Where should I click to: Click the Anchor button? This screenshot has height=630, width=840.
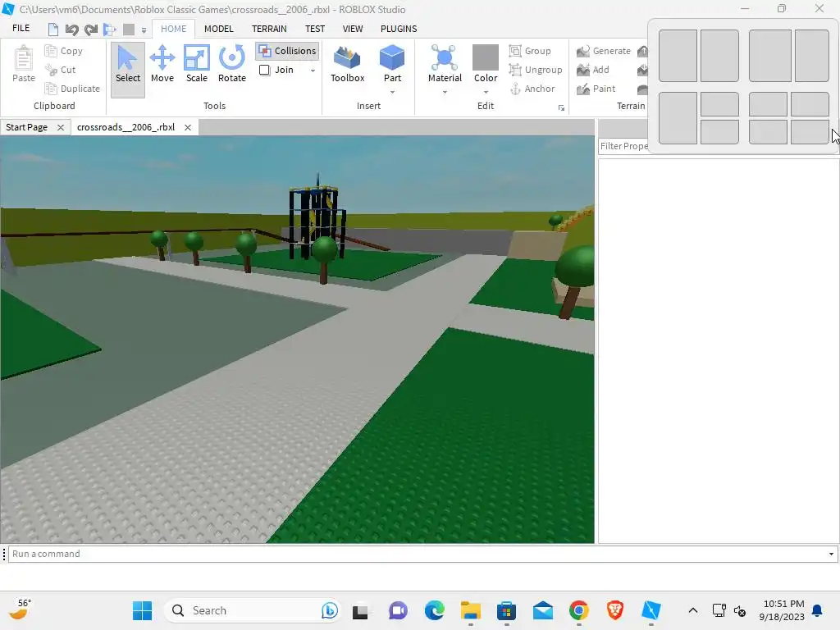pos(532,89)
